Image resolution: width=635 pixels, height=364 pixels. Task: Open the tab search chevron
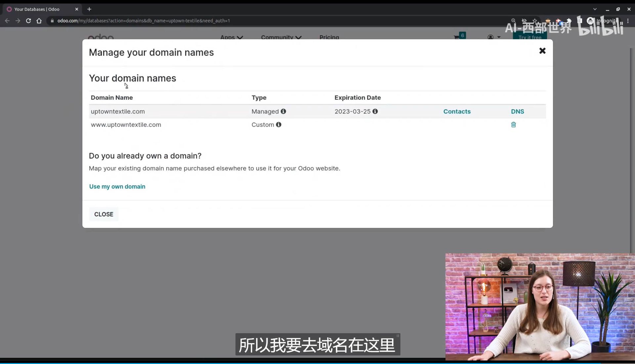(595, 9)
